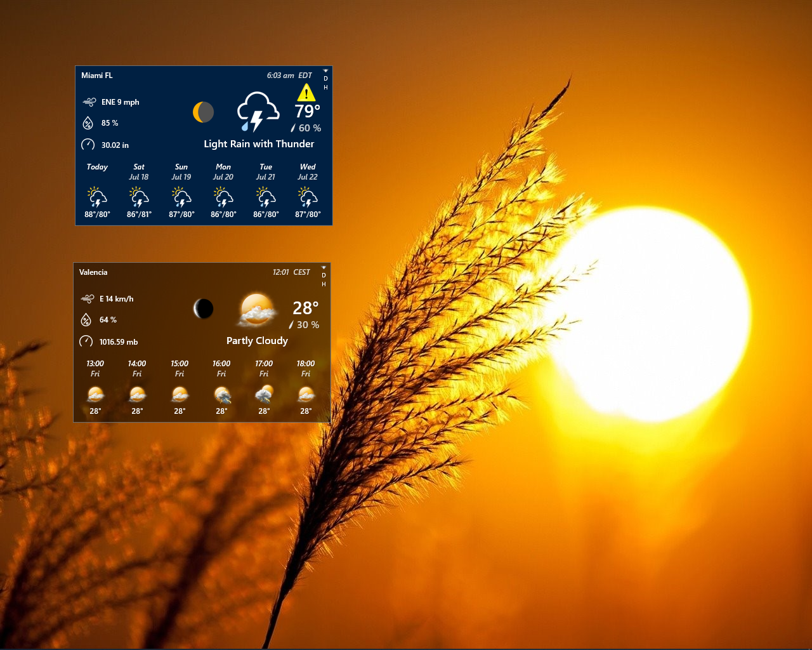Click the 18:00 Fri hourly forecast icon
Viewport: 812px width, 650px height.
point(306,395)
